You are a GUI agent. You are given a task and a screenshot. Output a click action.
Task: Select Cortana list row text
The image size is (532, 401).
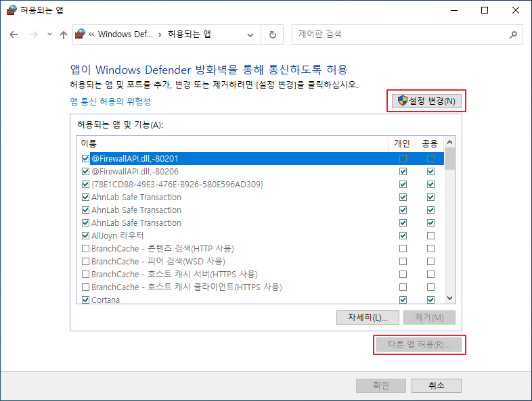pyautogui.click(x=106, y=300)
